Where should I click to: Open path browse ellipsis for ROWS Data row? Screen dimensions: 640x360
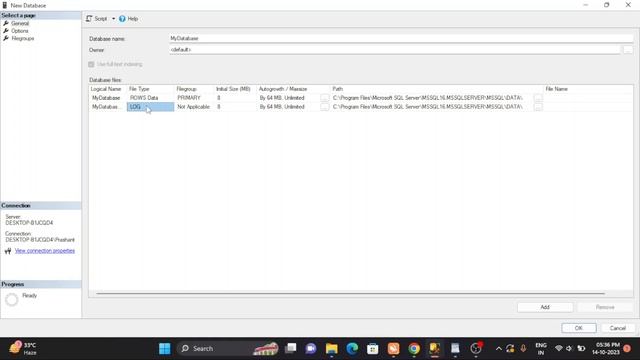click(538, 98)
